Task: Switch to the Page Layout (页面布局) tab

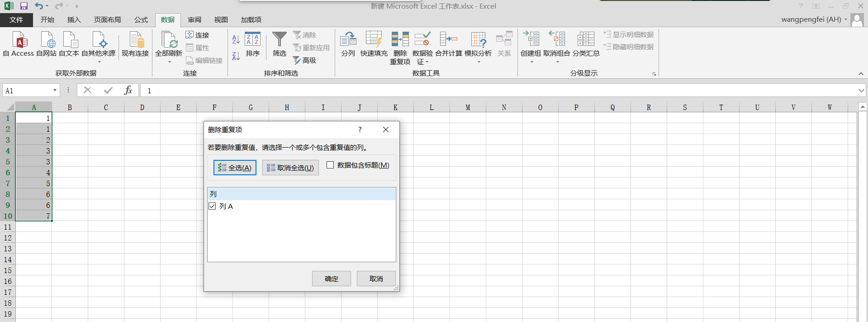Action: point(107,20)
